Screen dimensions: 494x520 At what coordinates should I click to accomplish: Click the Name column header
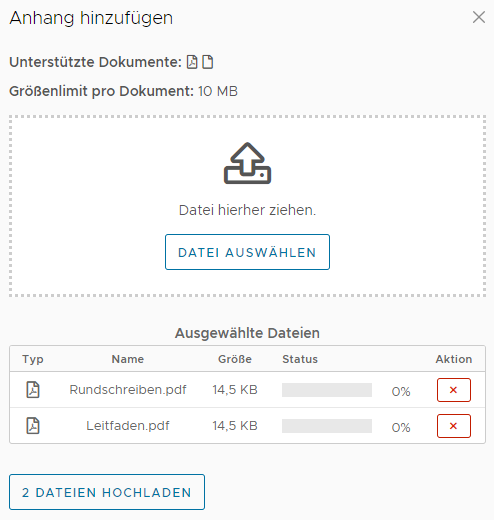tap(128, 359)
